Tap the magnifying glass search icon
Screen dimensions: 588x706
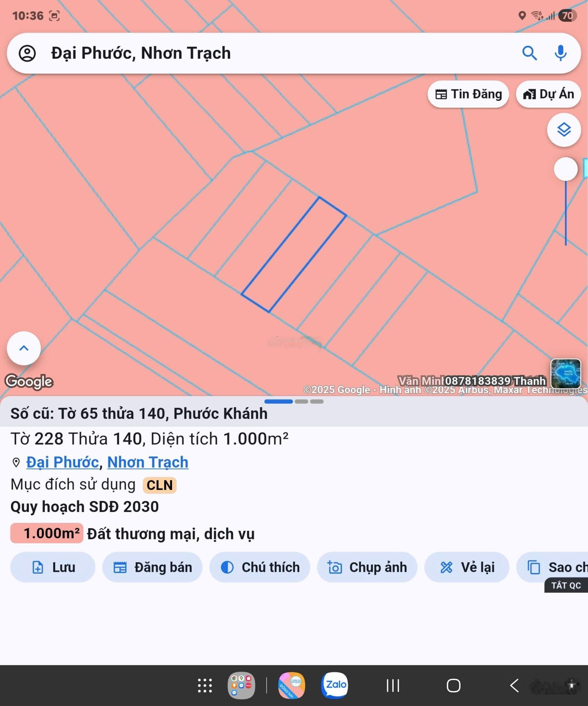(529, 53)
